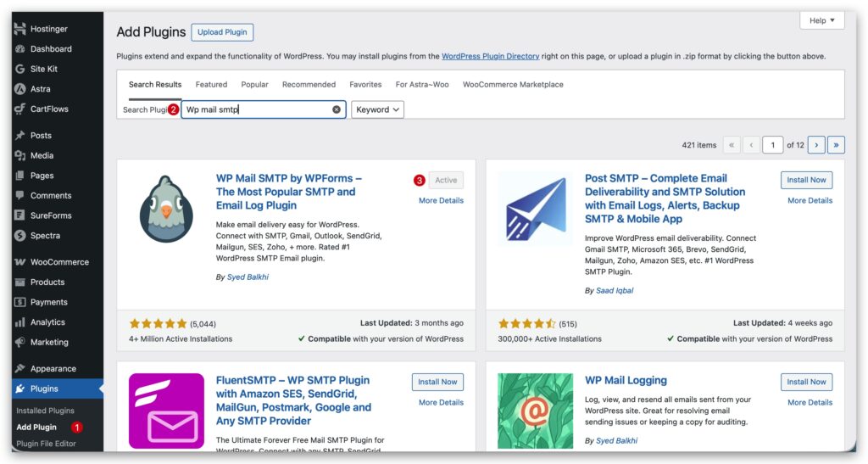Switch to the Favorites tab

365,85
